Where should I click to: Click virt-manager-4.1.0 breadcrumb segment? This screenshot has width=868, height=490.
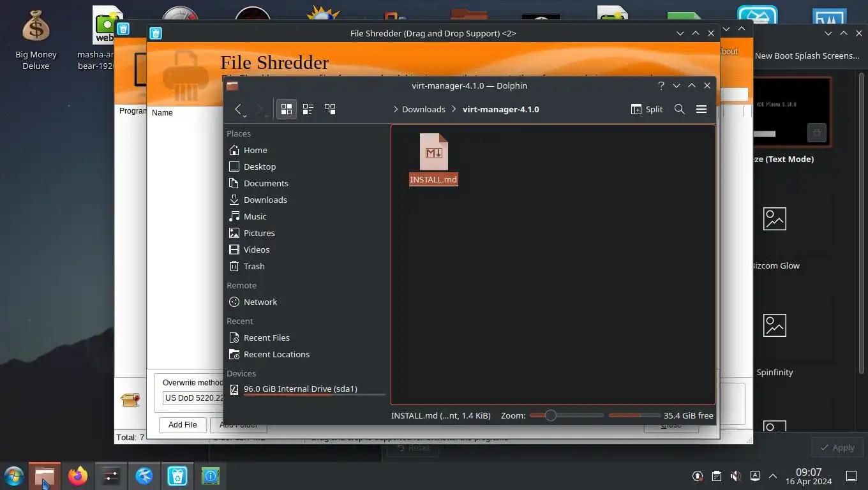501,109
